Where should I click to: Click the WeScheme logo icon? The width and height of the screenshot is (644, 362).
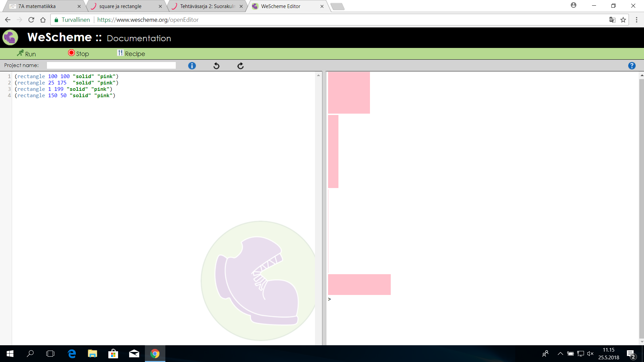point(10,38)
